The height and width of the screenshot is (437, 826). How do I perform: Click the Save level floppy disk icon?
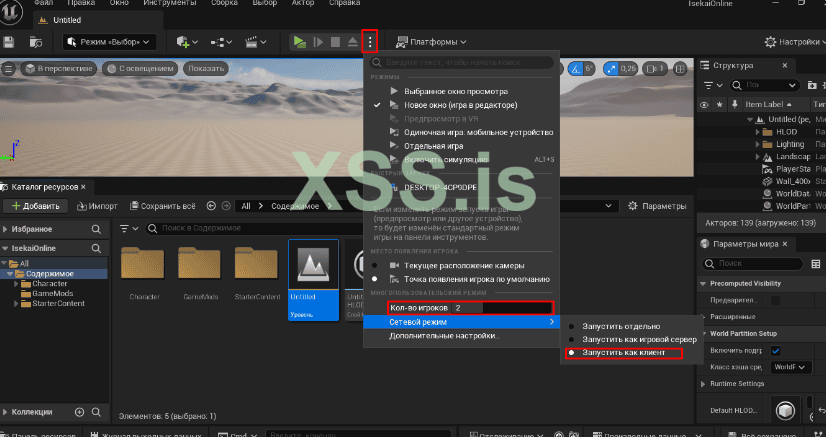pyautogui.click(x=9, y=41)
